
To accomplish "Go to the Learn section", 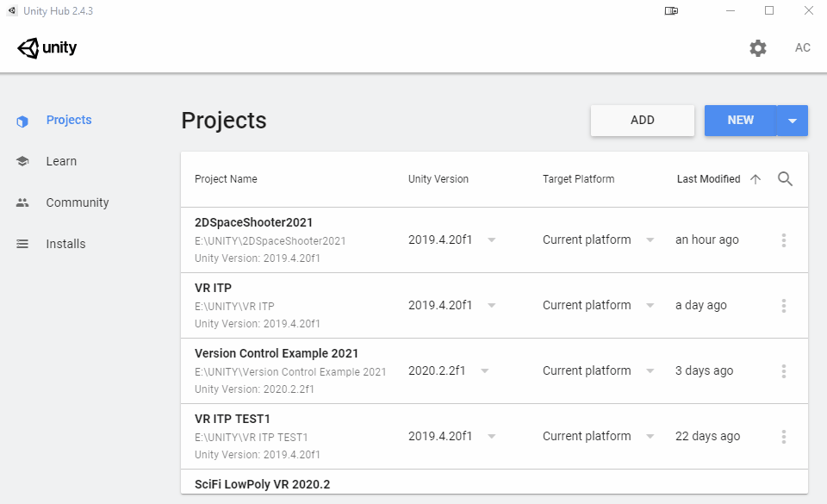I will tap(61, 161).
